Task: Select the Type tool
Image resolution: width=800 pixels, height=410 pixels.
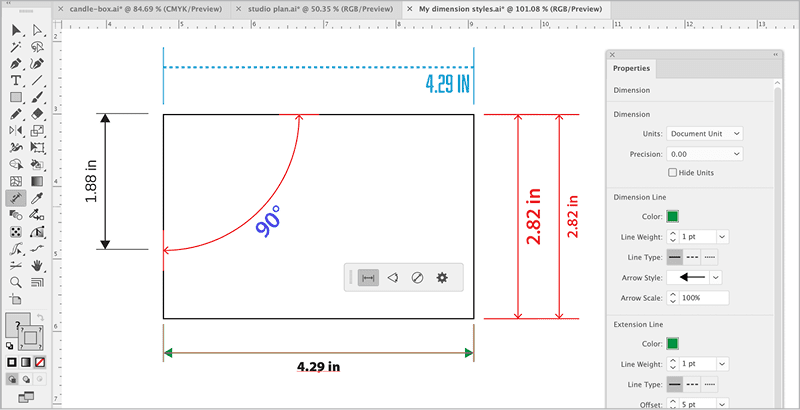Action: click(16, 80)
